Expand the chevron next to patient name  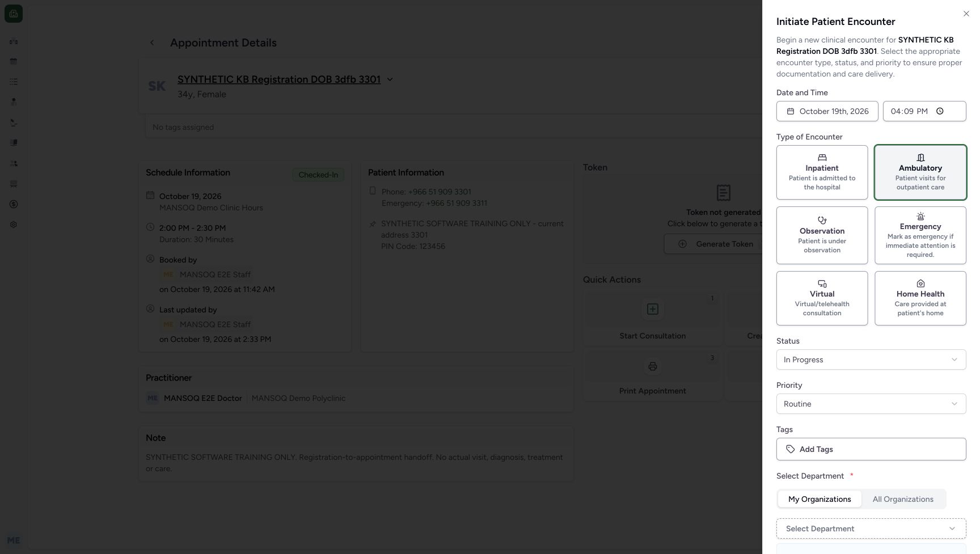(x=390, y=79)
